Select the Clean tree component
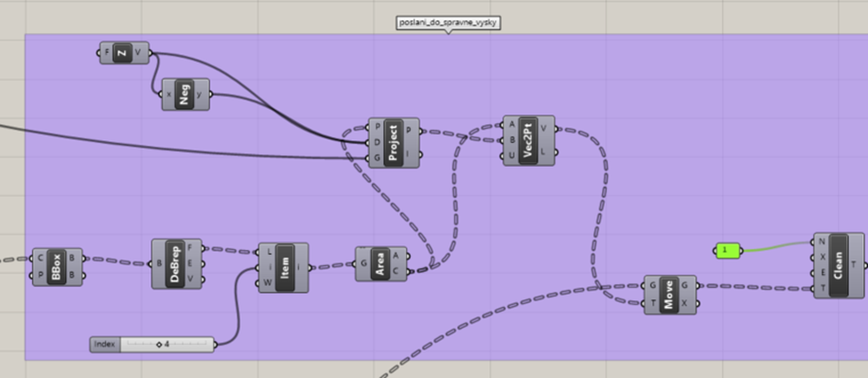868x378 pixels. click(x=838, y=265)
